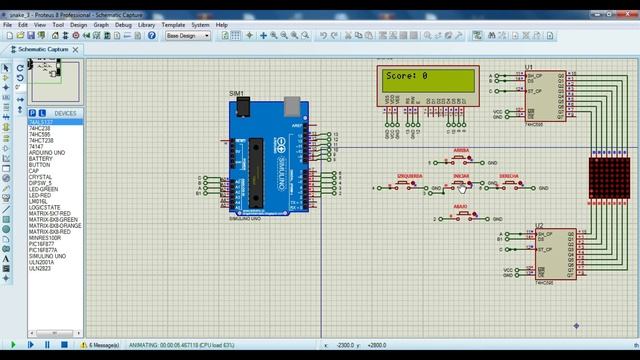Click the Rotate Clockwise icon
This screenshot has height=360, width=640.
click(20, 68)
